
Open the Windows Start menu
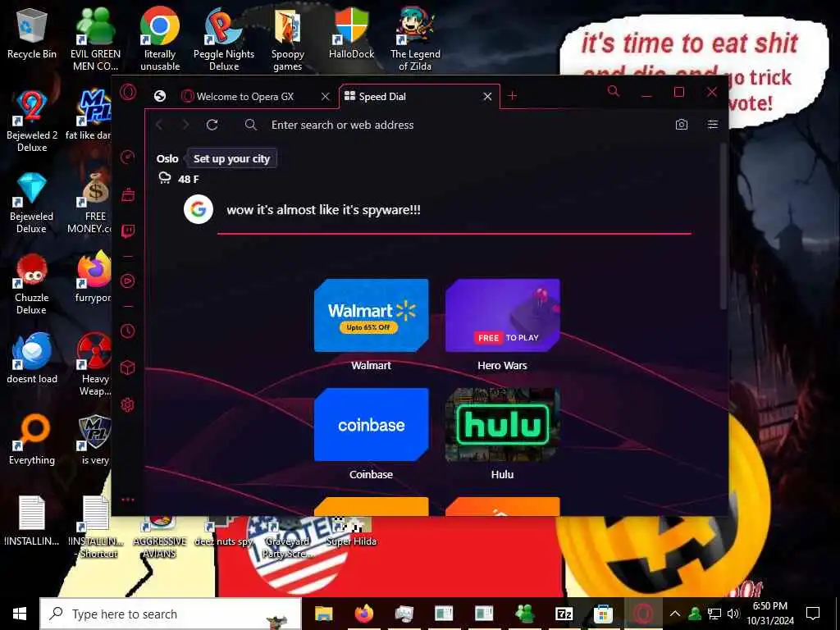point(20,614)
